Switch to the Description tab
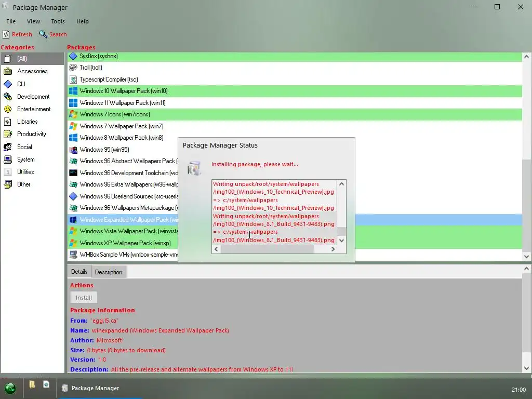 (x=109, y=272)
